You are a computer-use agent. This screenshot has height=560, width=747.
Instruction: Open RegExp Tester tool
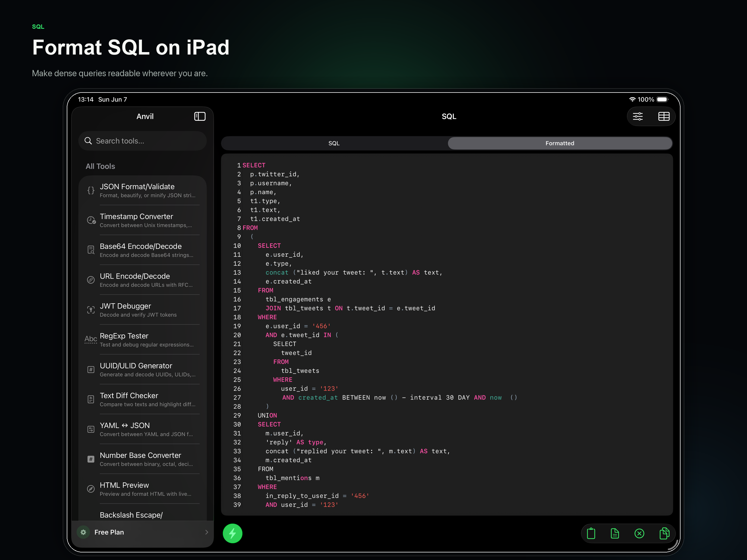(143, 340)
